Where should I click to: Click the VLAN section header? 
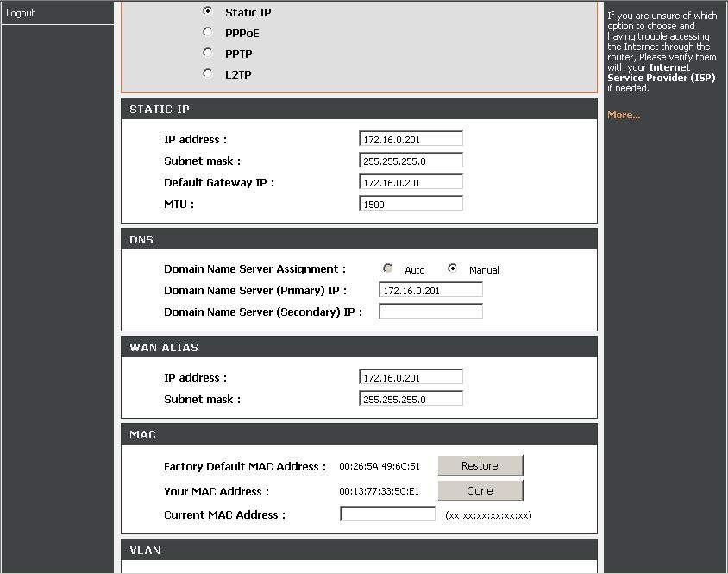pyautogui.click(x=359, y=550)
